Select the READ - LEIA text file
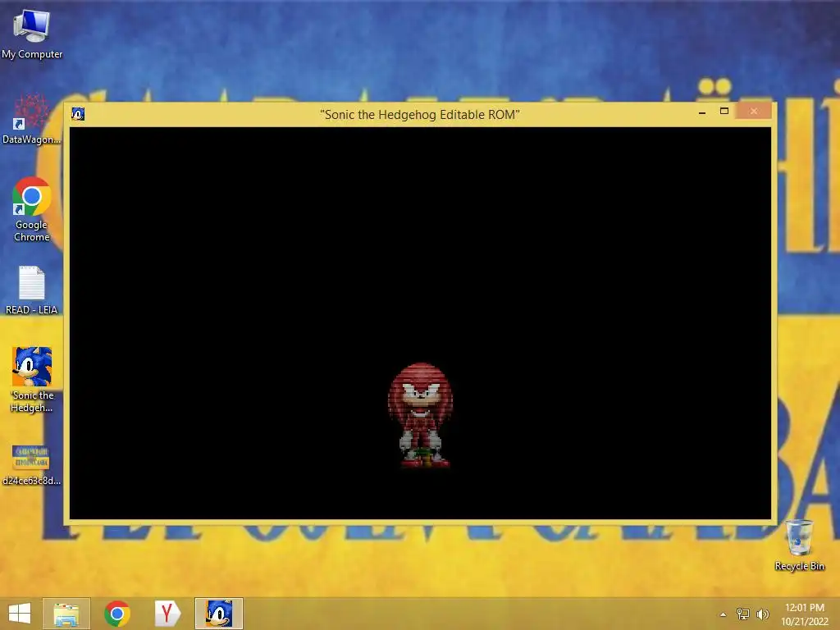 32,290
